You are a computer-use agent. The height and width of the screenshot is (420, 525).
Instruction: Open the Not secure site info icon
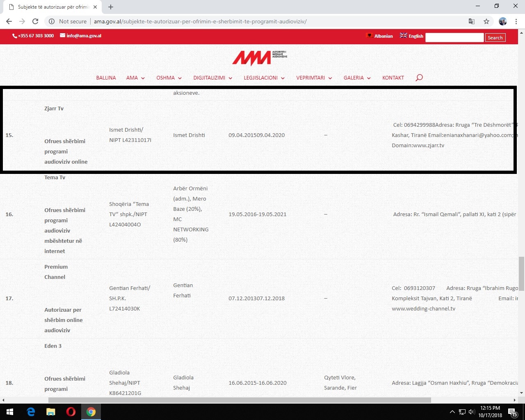(52, 21)
